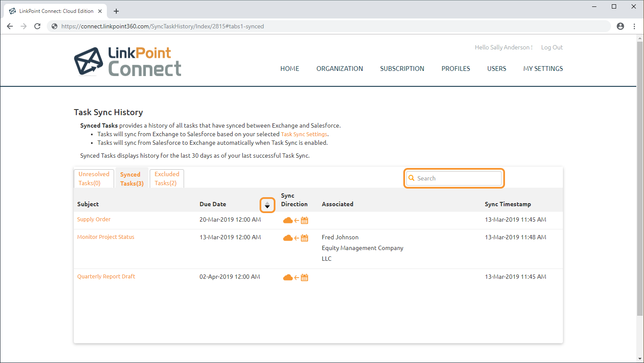Click the scrollbar down arrow
644x363 pixels.
(x=640, y=359)
